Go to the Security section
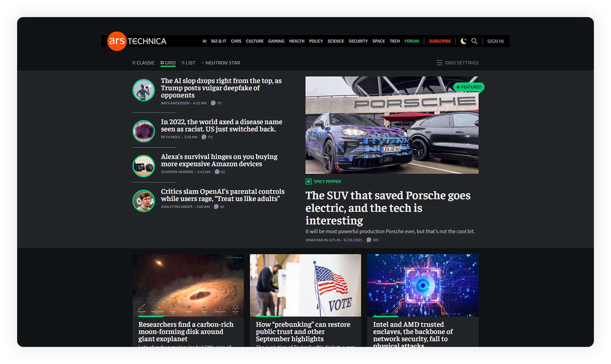Screen dimensions: 611x364 358,41
